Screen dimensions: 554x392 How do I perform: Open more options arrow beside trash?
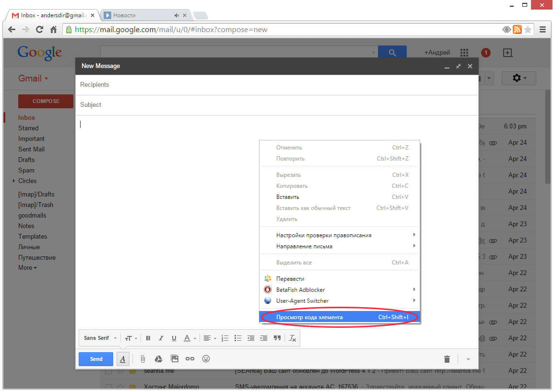click(x=468, y=359)
